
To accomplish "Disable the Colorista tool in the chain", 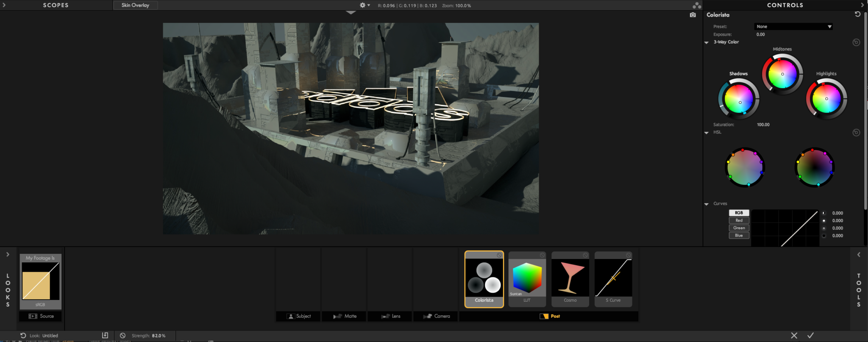I will (x=499, y=255).
